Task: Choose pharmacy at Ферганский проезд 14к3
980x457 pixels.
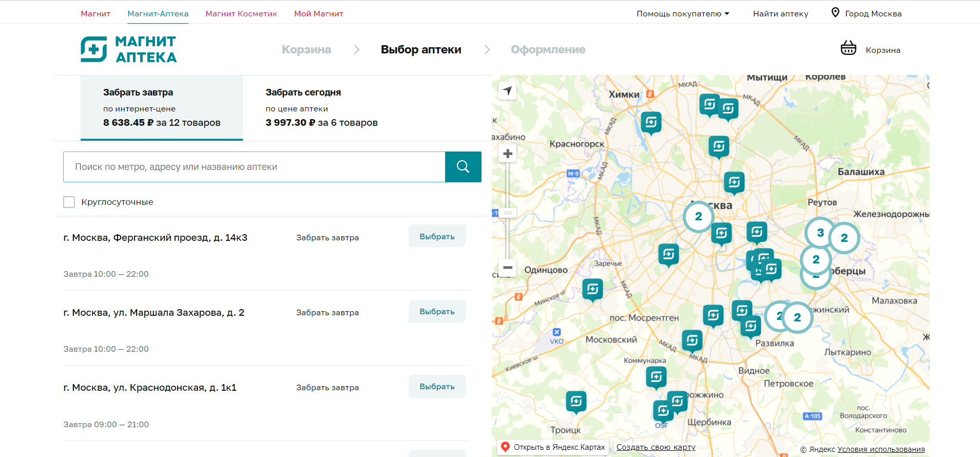Action: point(437,236)
